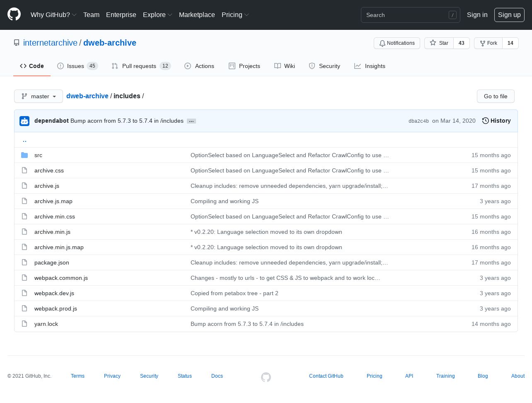Open commit hash dba2c4b
The height and width of the screenshot is (403, 532).
tap(418, 121)
